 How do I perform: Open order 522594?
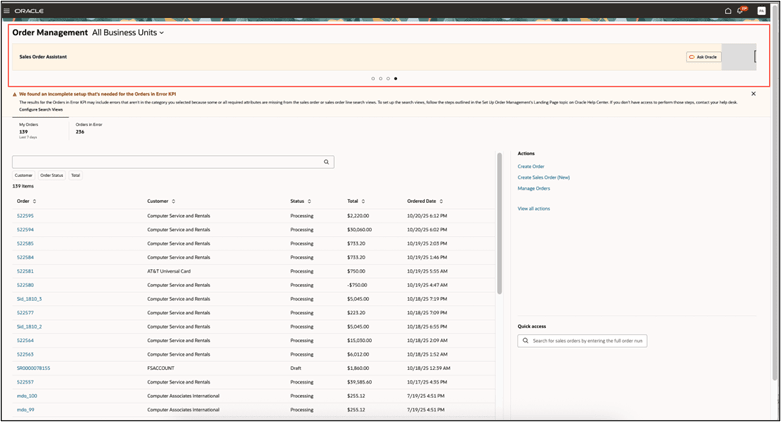(25, 230)
